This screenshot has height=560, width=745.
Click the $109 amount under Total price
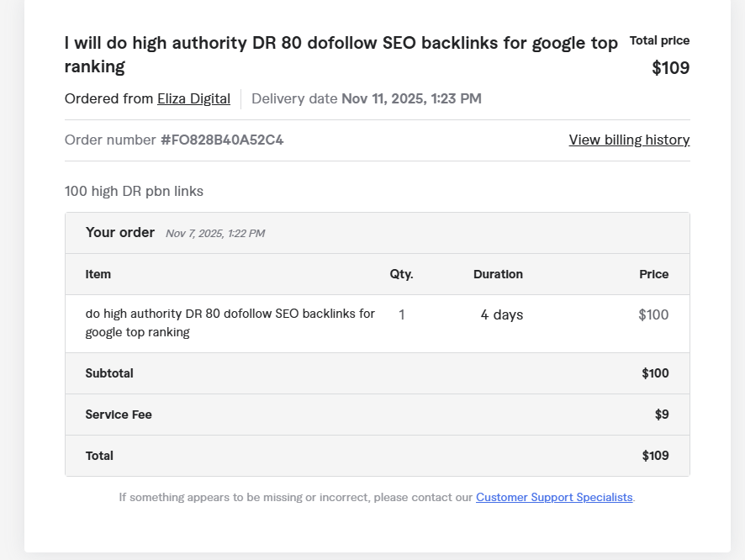click(x=670, y=68)
